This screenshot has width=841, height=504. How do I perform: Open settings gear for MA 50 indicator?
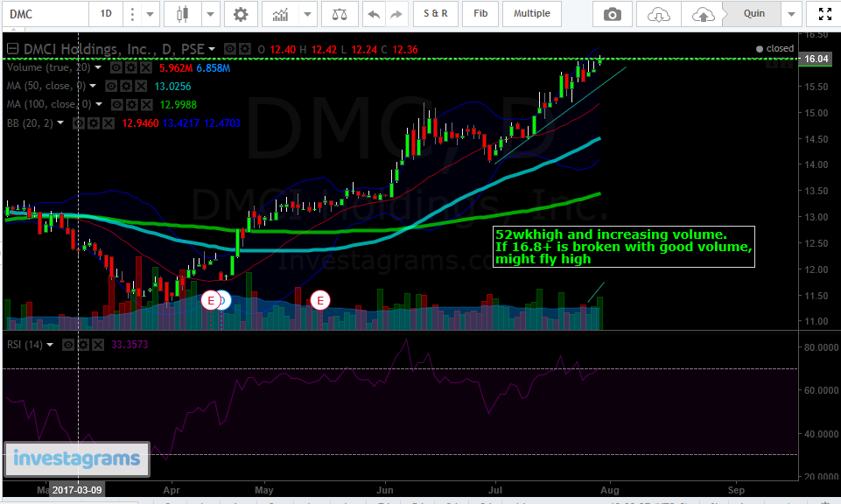(x=126, y=86)
